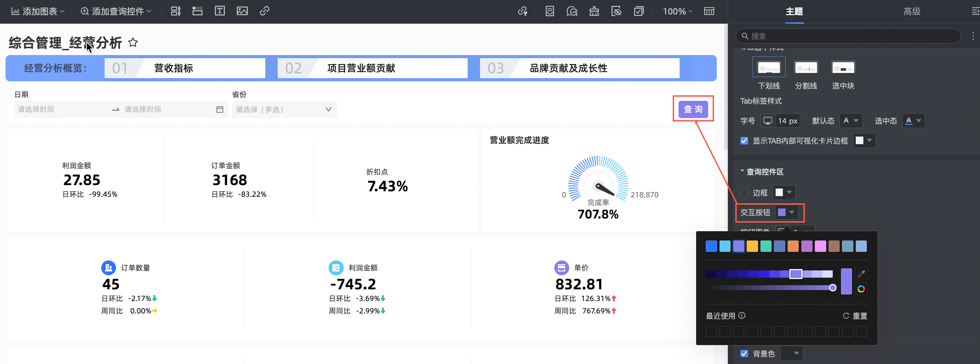Click the info icon next to 最近使用
Image resolution: width=980 pixels, height=364 pixels.
point(742,315)
